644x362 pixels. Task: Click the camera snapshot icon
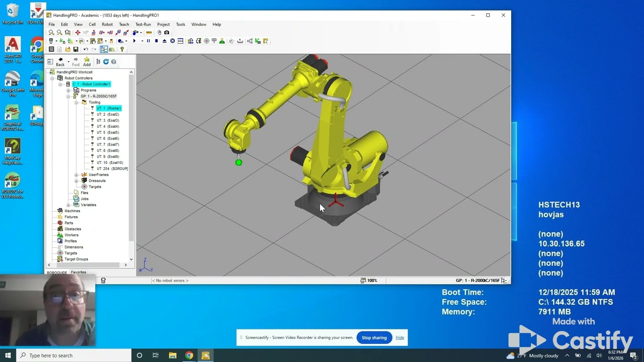[167, 32]
